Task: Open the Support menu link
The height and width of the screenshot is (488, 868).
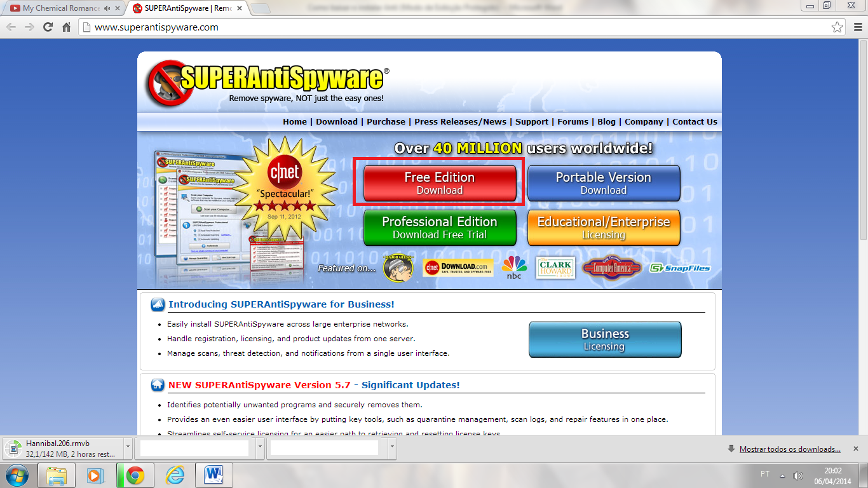Action: (532, 121)
